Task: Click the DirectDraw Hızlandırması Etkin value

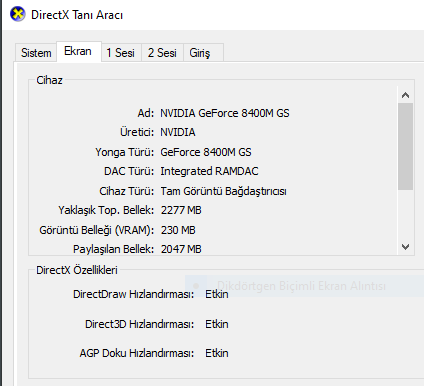Action: point(217,294)
